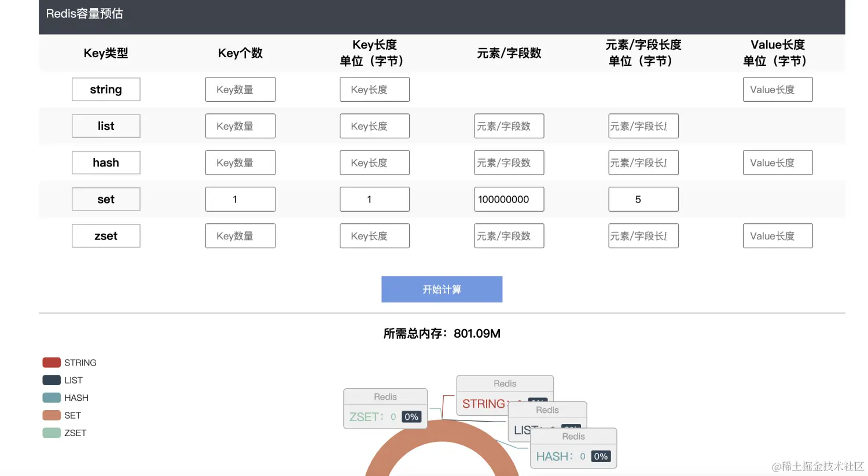Select the string key type box
This screenshot has height=476, width=868.
[106, 90]
